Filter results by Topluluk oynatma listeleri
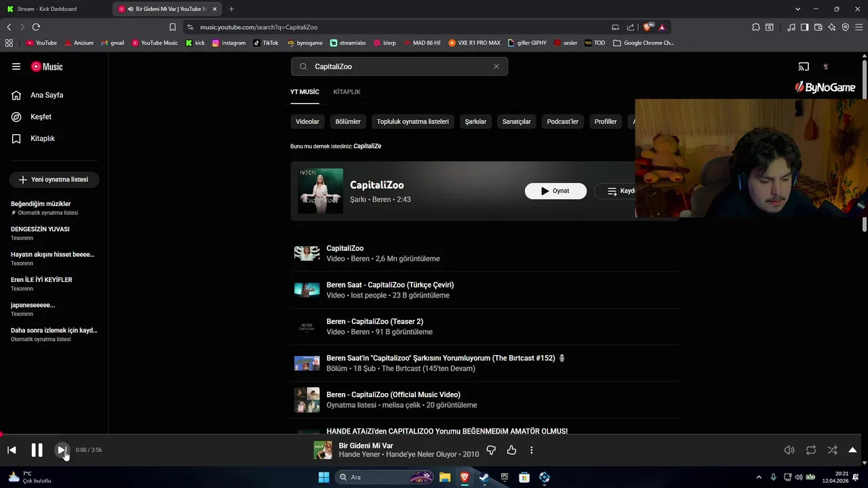868x488 pixels. [x=413, y=121]
